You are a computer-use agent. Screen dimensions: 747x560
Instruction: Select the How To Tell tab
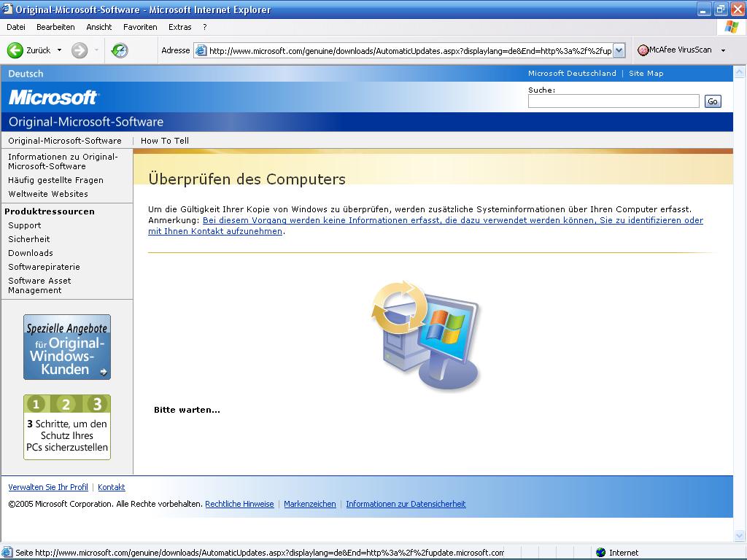pyautogui.click(x=165, y=141)
